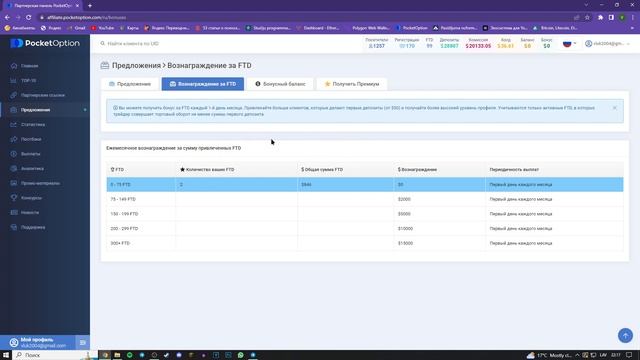Switch to the Получить Премиум tab

(352, 84)
